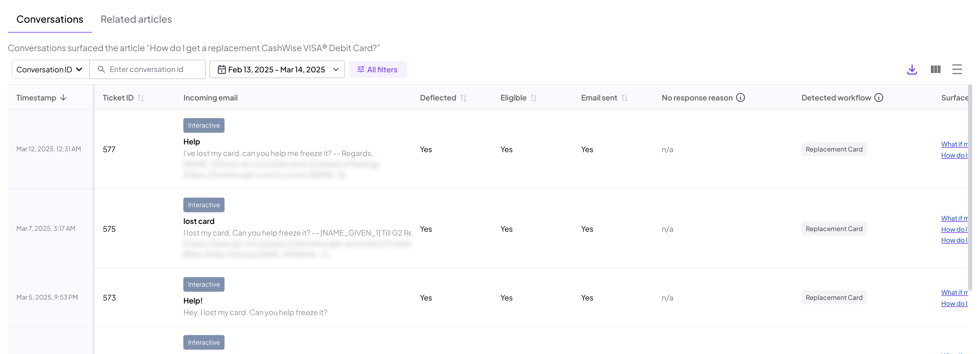Focus the Enter conversation id field
This screenshot has height=354, width=980.
147,69
